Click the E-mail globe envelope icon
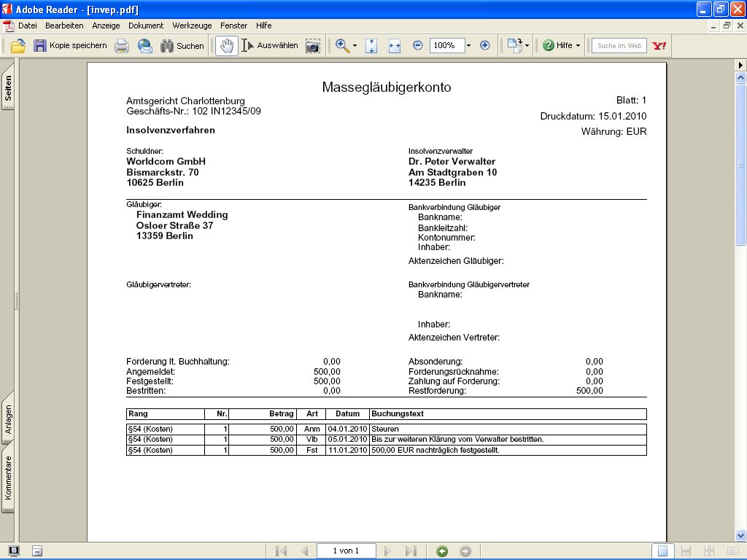The height and width of the screenshot is (560, 747). 145,46
